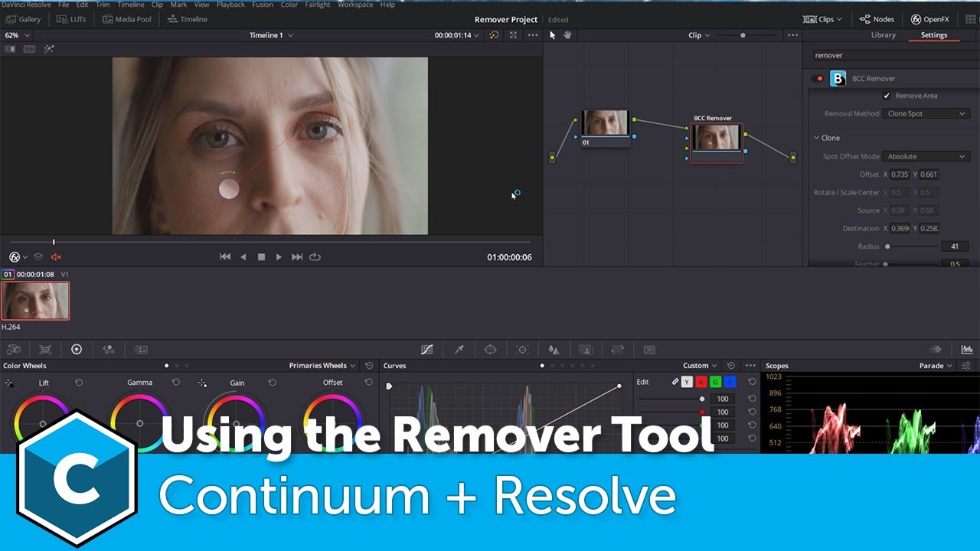Open the Scopes palette icon
980x551 pixels.
(967, 349)
